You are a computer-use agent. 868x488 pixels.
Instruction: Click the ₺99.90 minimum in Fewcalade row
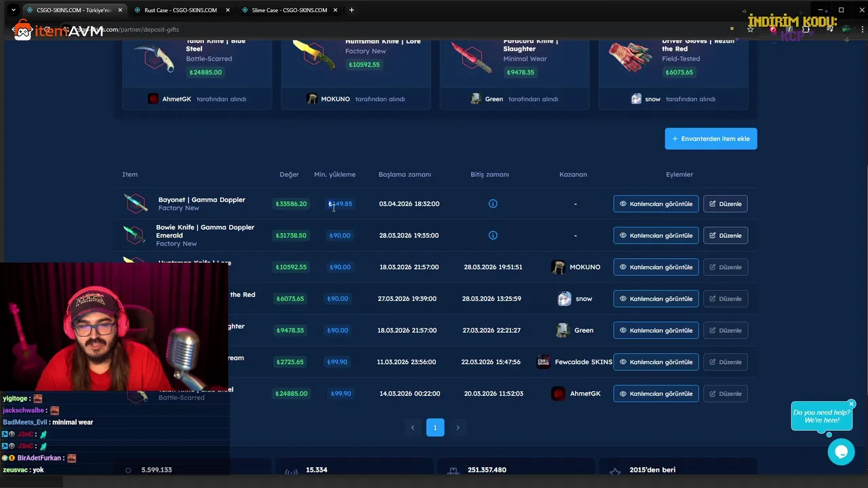tap(337, 362)
